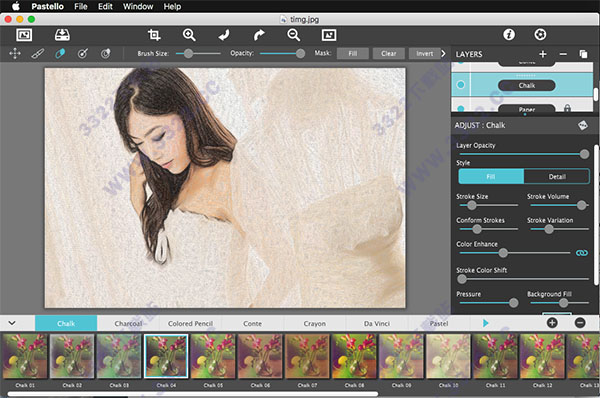600x398 pixels.
Task: Open the Pastello app menu
Action: [47, 7]
